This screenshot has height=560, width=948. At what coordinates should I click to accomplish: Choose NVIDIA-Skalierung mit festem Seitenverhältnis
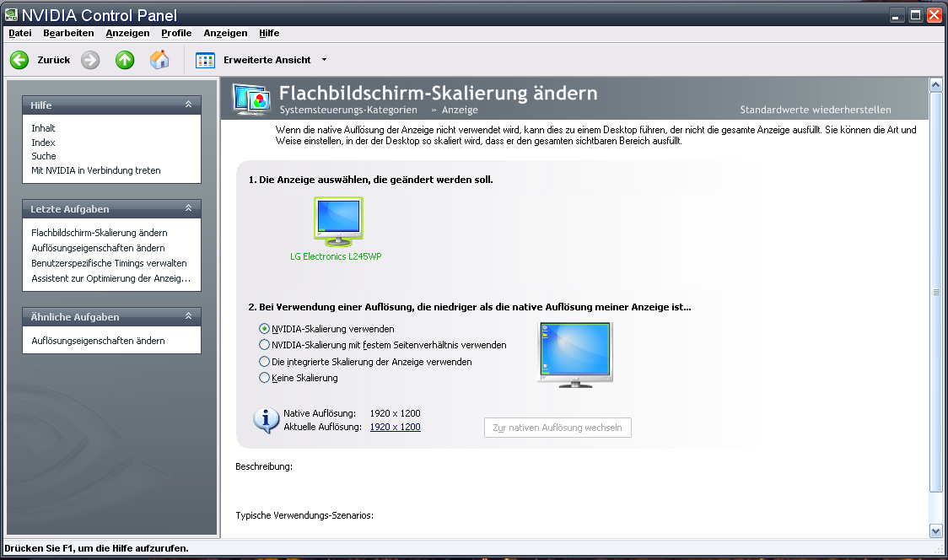tap(265, 345)
